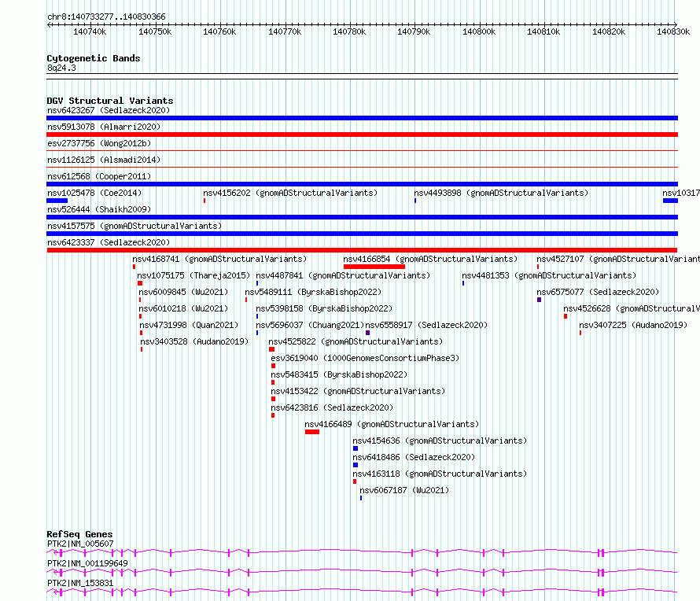This screenshot has width=700, height=601.
Task: Click red marker under nsv1075175
Action: click(x=140, y=283)
